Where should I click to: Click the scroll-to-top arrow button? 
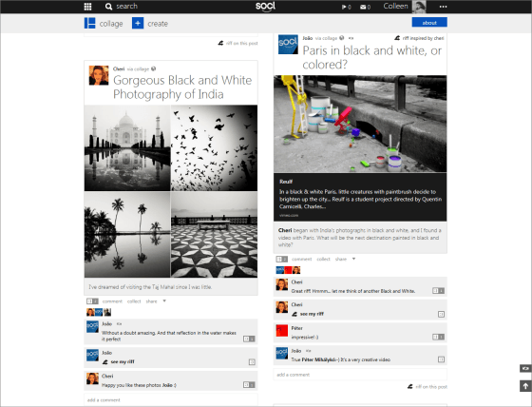coord(525,386)
